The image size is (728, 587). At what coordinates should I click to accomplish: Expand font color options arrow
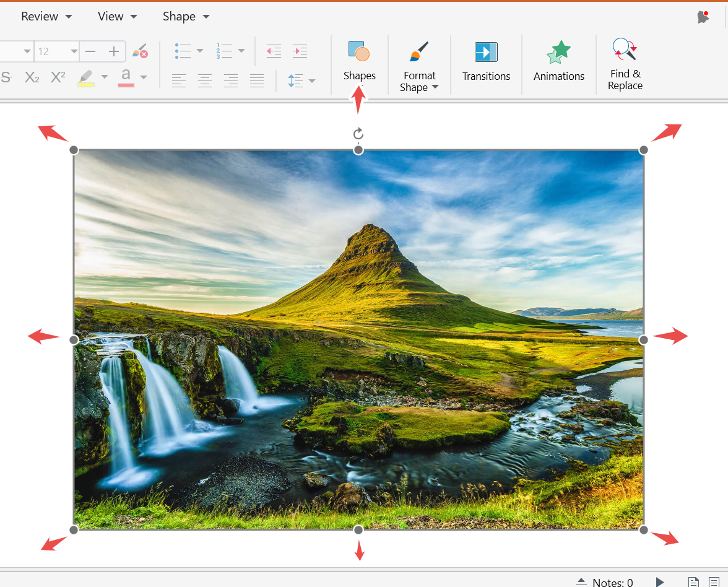click(x=144, y=77)
